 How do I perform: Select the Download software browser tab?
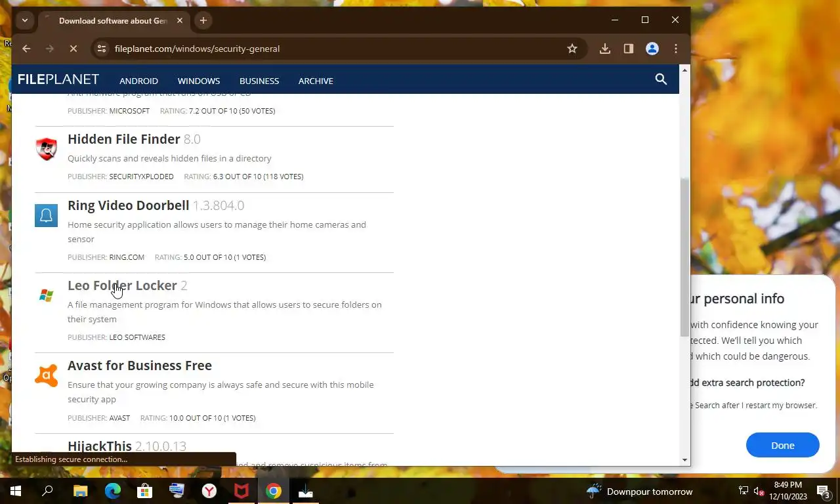(x=113, y=20)
